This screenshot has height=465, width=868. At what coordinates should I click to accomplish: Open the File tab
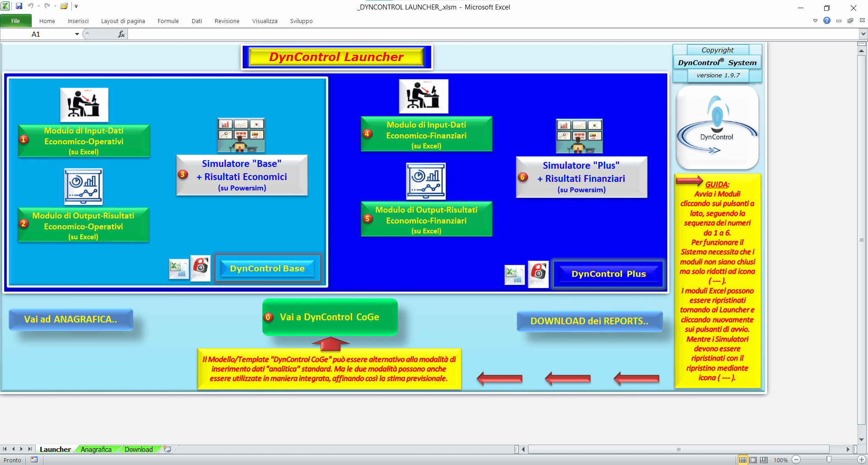pos(16,21)
